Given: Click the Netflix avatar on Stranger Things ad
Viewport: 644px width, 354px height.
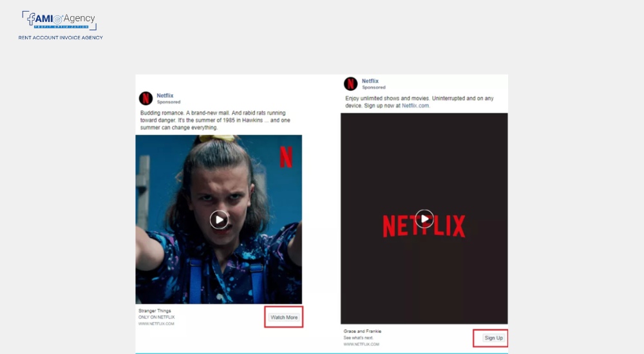Looking at the screenshot, I should [x=146, y=98].
